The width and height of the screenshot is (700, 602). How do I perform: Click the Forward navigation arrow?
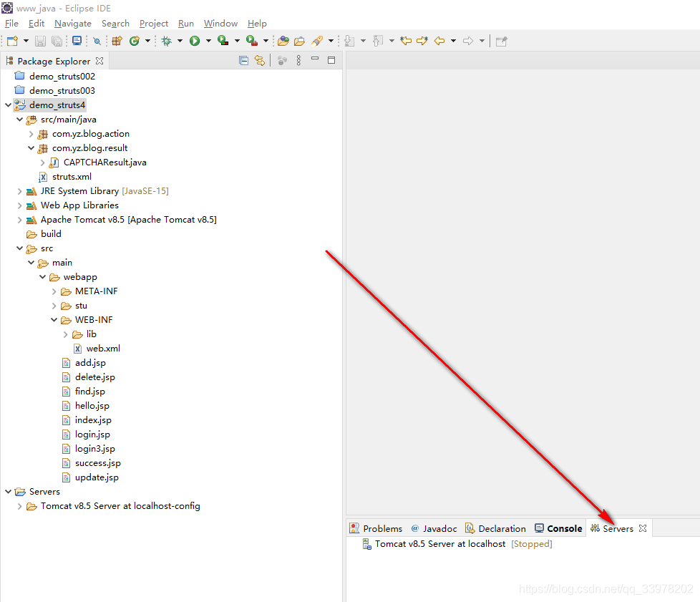(468, 41)
